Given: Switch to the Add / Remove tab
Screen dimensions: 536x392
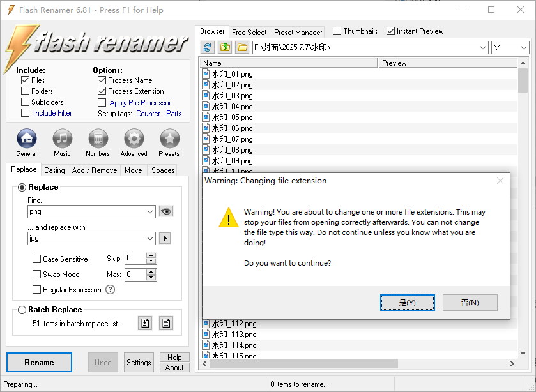Looking at the screenshot, I should pos(95,170).
